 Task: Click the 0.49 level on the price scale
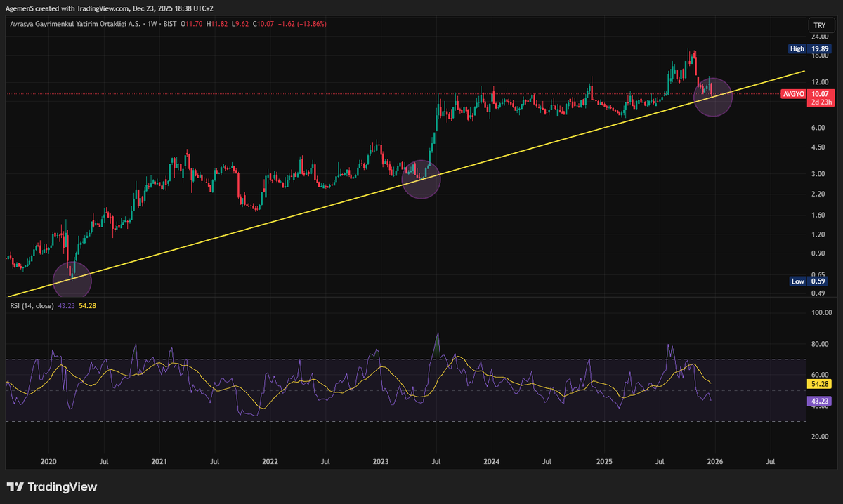pos(818,293)
